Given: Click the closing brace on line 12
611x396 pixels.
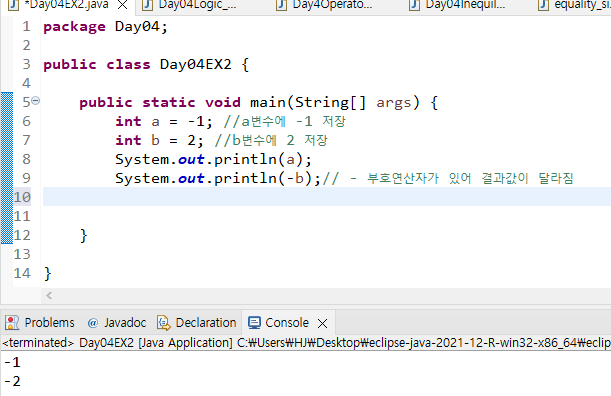Looking at the screenshot, I should click(x=83, y=235).
